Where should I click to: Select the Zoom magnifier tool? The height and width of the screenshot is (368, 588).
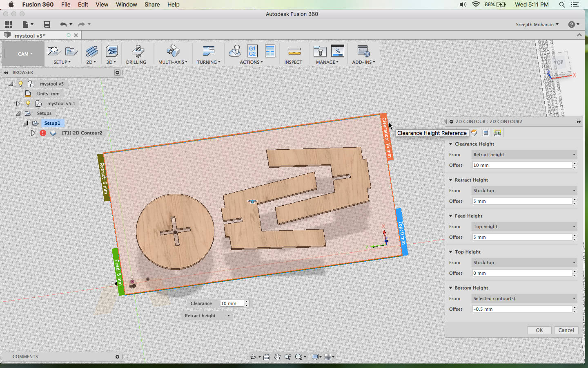288,357
